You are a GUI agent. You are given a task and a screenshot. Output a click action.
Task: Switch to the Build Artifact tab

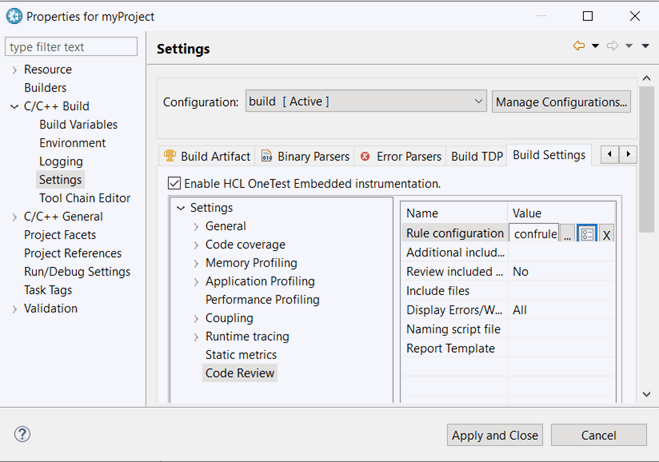207,156
